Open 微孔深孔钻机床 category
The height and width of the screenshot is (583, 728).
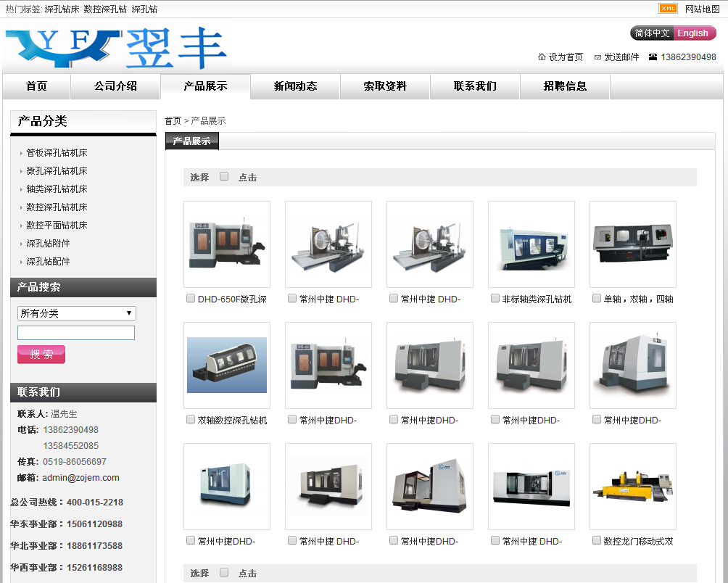tap(57, 171)
